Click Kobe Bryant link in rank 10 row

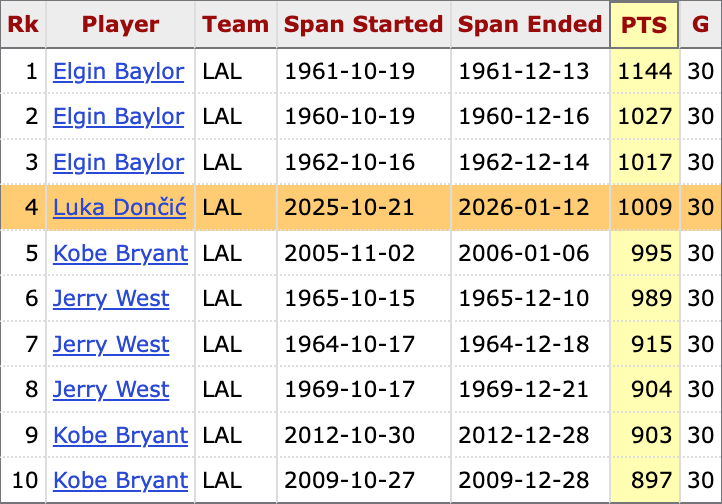(x=120, y=481)
